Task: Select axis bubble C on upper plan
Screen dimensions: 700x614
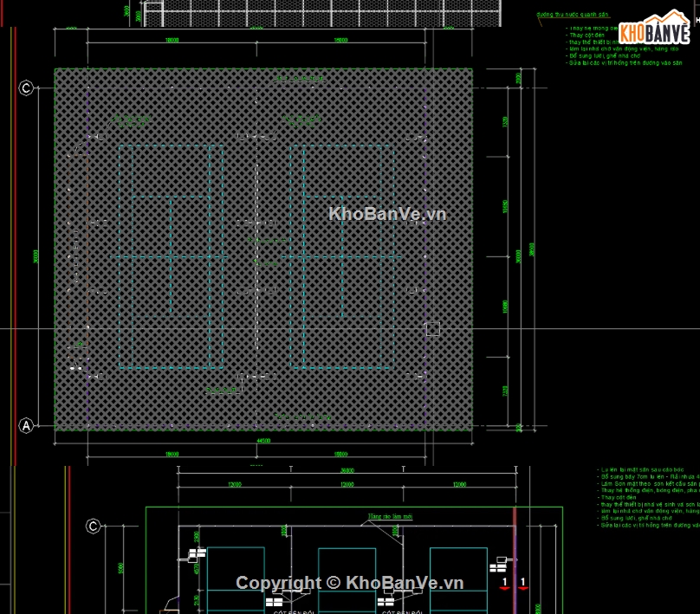Action: (26, 87)
